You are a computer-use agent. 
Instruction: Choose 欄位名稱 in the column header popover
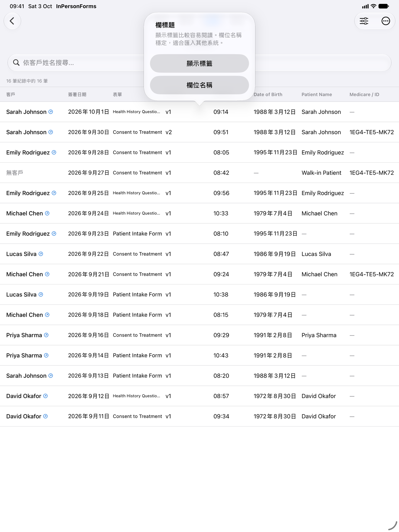tap(199, 85)
